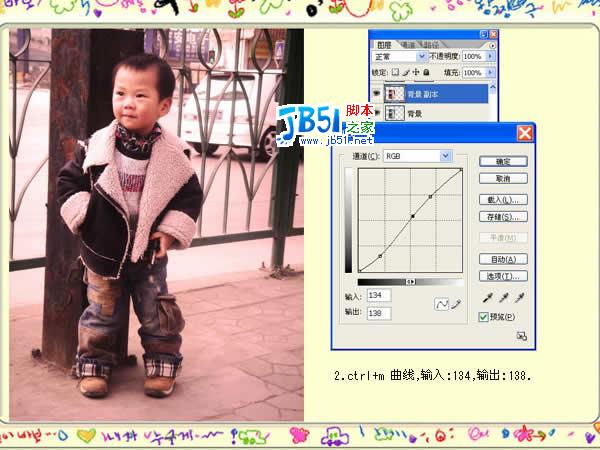Select the 背景 副本 layer name
The height and width of the screenshot is (450, 600).
pyautogui.click(x=422, y=94)
